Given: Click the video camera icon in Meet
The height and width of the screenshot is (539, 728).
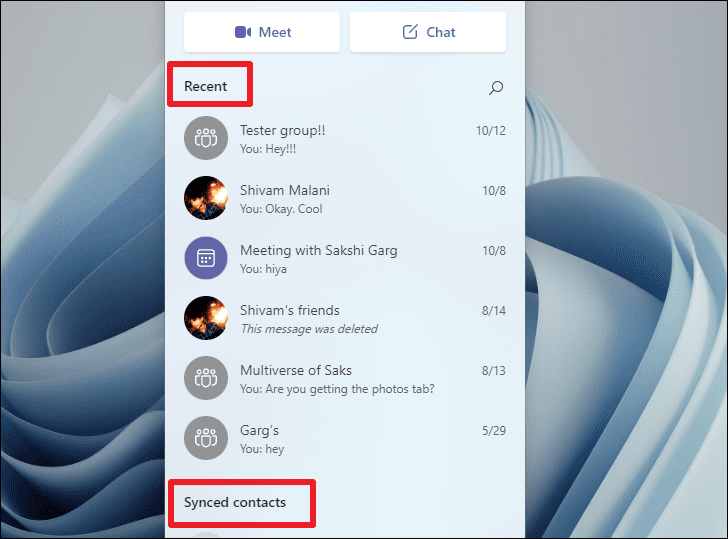Looking at the screenshot, I should coord(243,32).
